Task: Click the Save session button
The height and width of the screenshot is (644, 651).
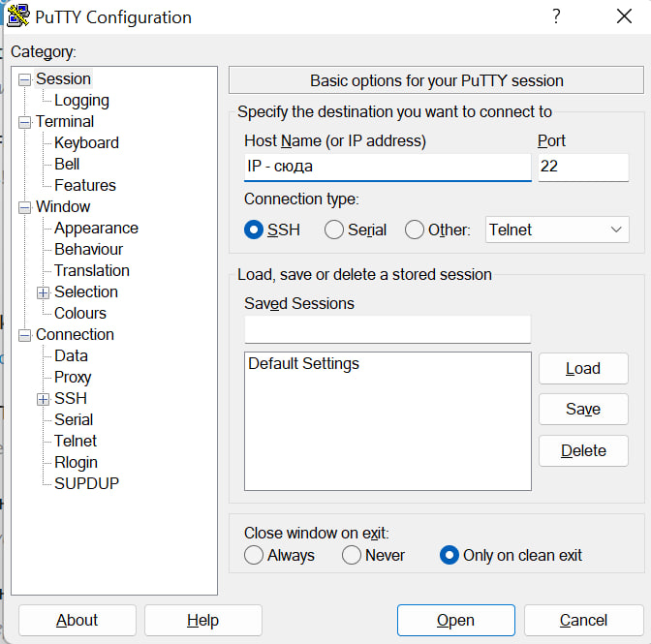Action: [x=582, y=410]
